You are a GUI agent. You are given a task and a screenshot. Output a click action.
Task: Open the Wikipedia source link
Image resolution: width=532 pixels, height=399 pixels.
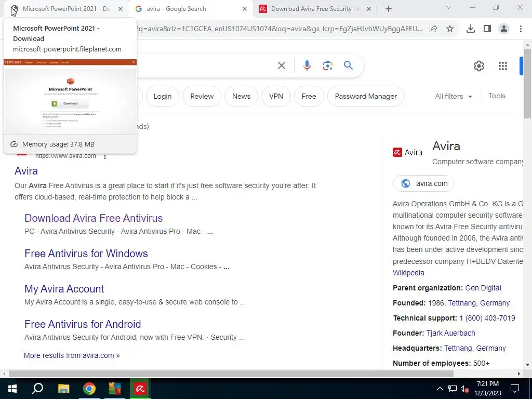pos(408,273)
